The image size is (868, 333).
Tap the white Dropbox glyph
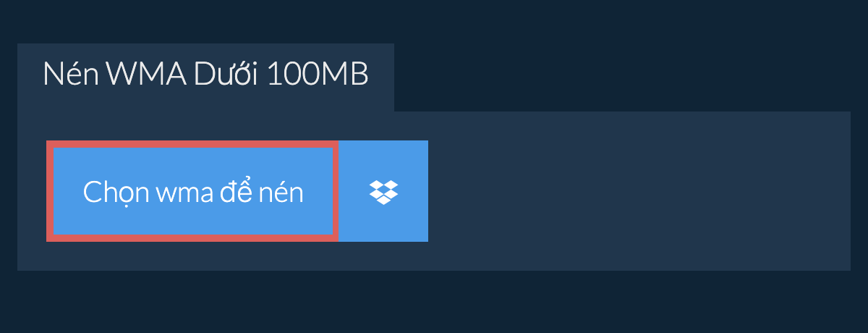point(383,191)
